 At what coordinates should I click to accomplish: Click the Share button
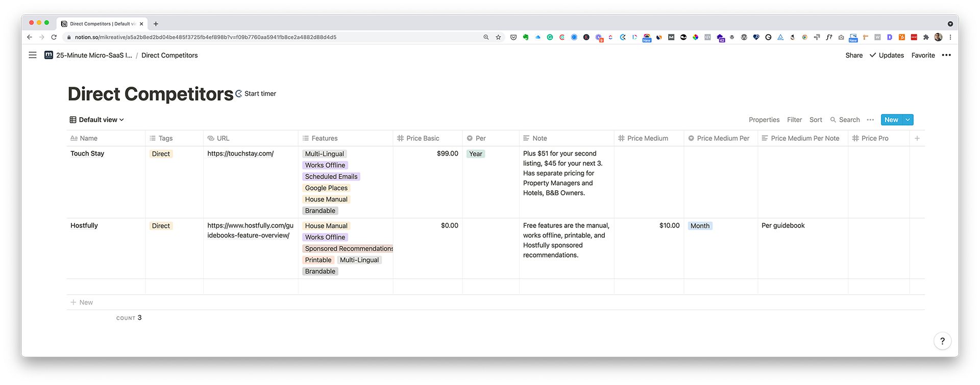pyautogui.click(x=854, y=55)
